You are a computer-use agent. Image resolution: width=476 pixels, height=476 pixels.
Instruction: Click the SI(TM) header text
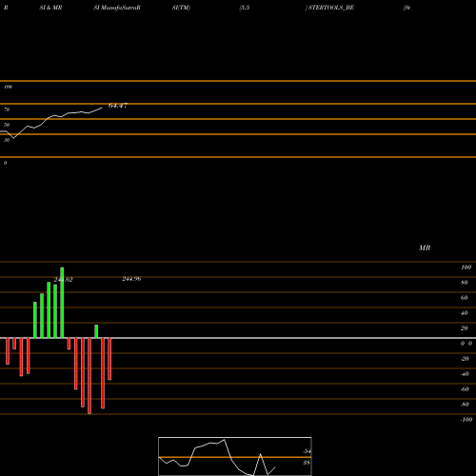click(181, 8)
